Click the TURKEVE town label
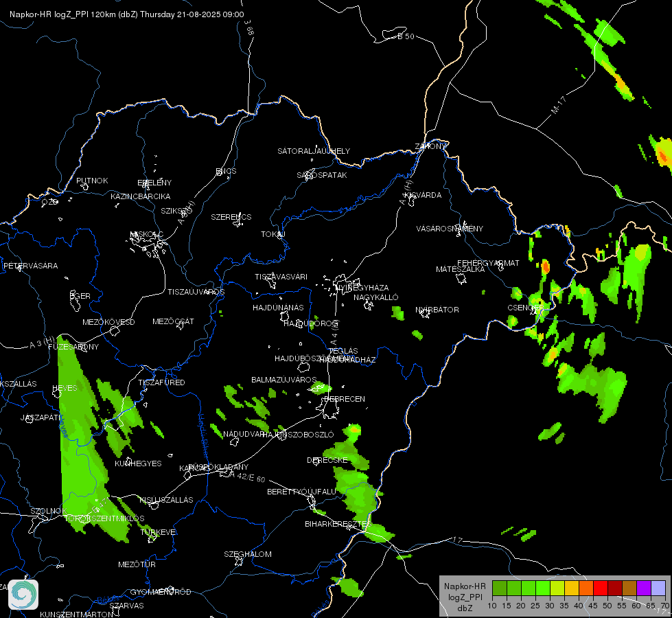The image size is (672, 618). click(158, 532)
